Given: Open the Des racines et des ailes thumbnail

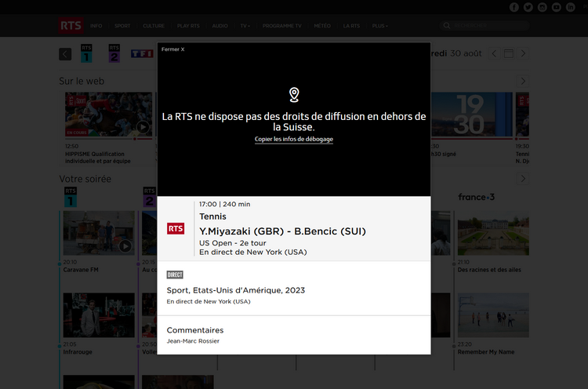Looking at the screenshot, I should [x=493, y=233].
